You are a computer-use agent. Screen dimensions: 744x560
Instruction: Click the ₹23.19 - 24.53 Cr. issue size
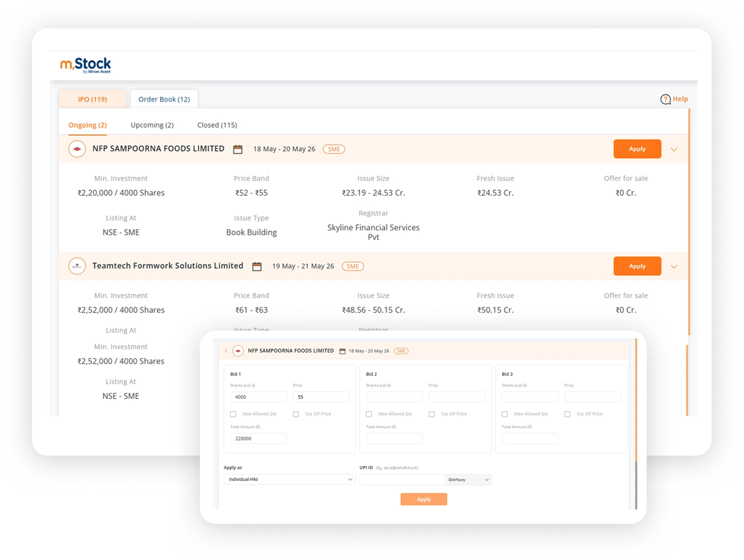click(x=373, y=193)
